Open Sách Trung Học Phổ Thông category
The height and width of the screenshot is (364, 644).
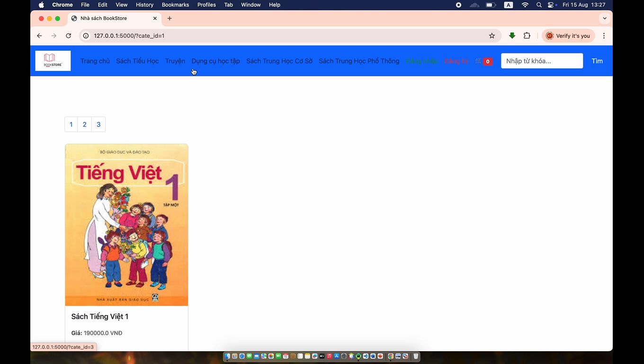(x=359, y=61)
